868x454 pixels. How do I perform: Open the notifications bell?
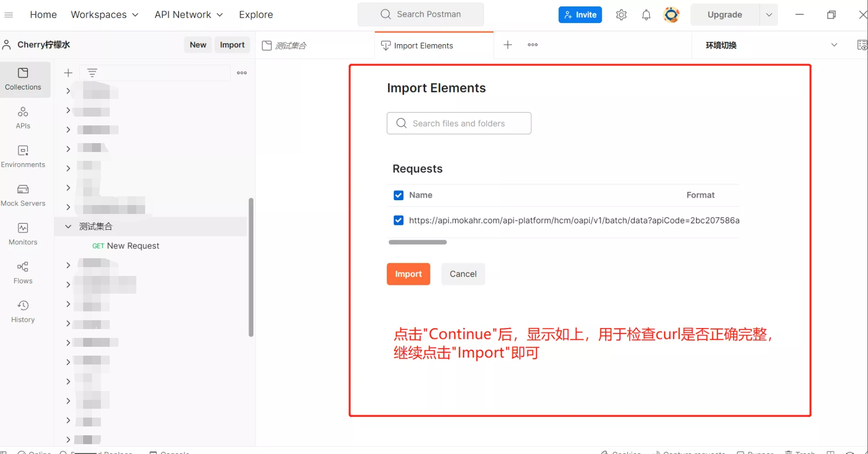[x=646, y=15]
